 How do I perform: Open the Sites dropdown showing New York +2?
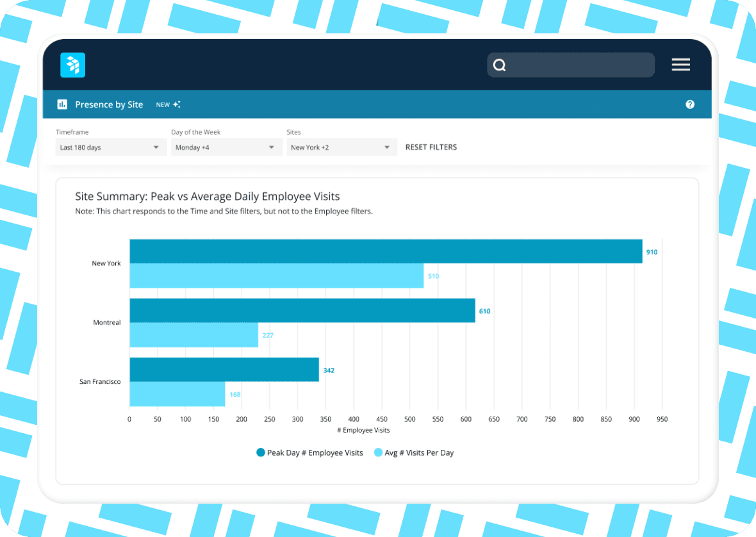[341, 147]
